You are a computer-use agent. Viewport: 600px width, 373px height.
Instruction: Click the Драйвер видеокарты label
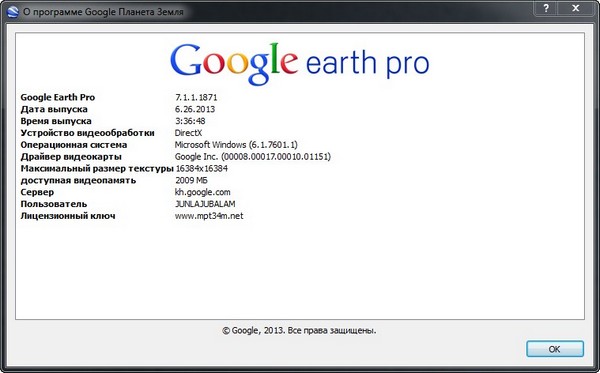pos(71,156)
